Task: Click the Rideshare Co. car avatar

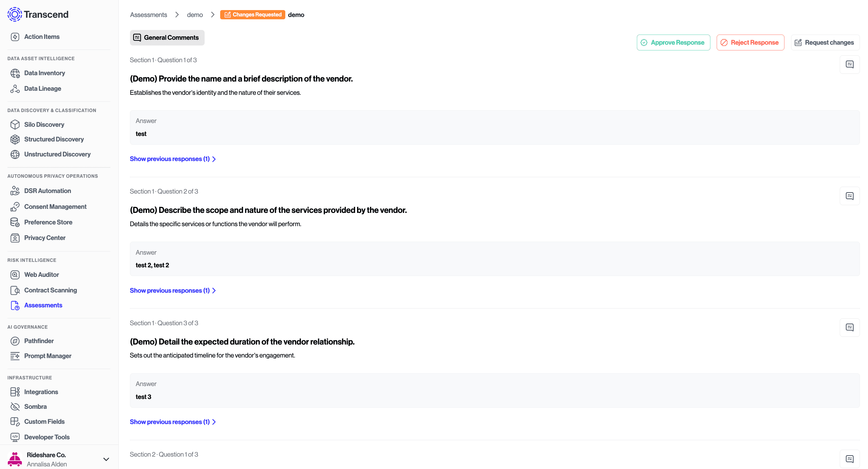Action: [15, 459]
